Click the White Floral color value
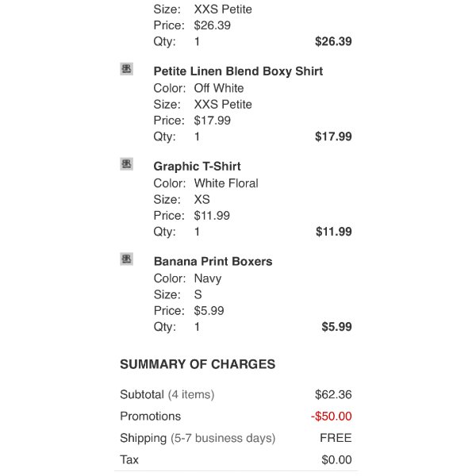 pos(226,183)
